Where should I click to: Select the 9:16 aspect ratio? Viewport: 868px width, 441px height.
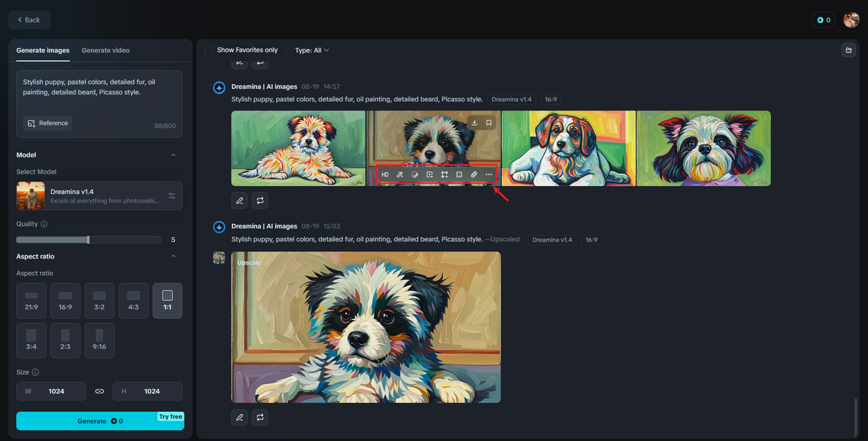pyautogui.click(x=99, y=341)
